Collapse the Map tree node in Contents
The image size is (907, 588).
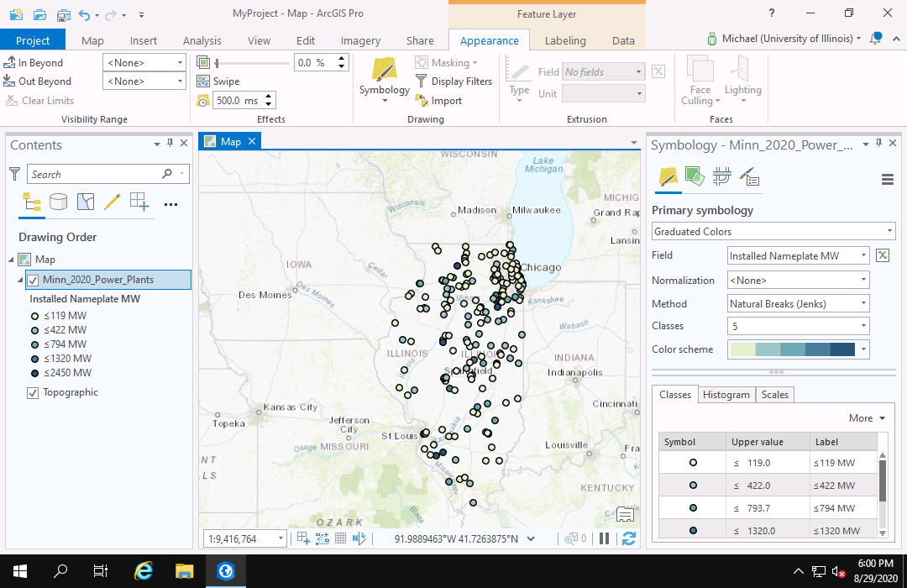[11, 260]
